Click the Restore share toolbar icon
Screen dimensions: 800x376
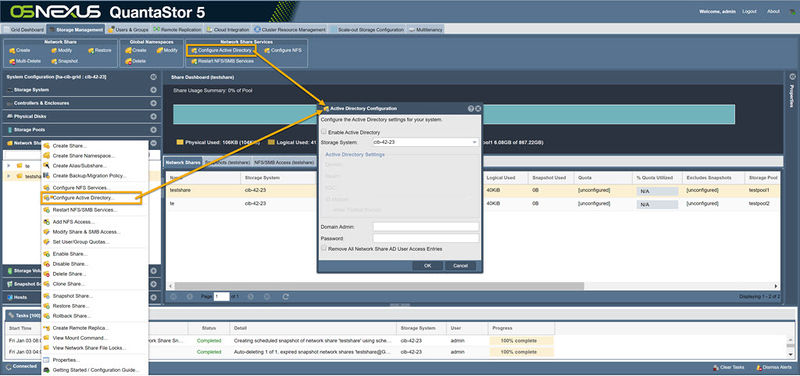point(91,51)
